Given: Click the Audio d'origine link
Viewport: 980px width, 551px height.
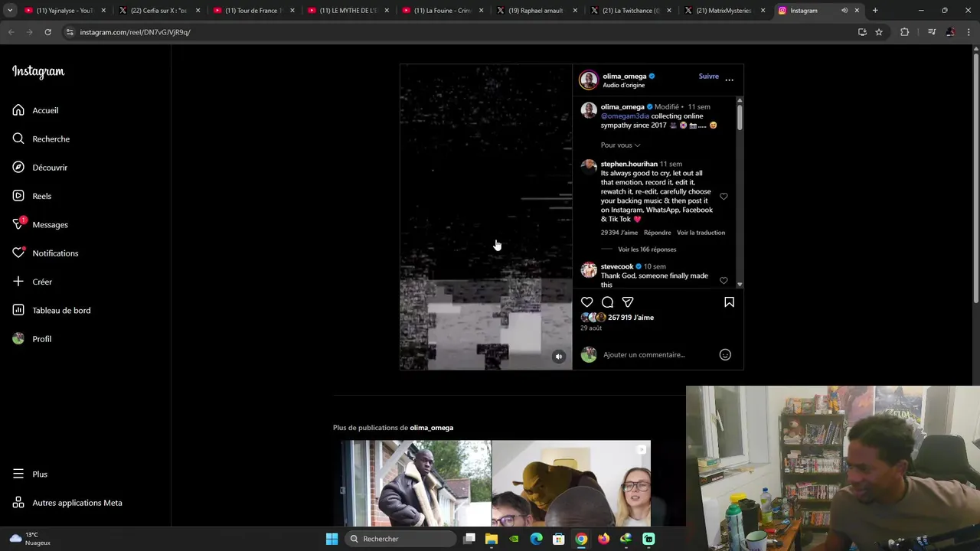Looking at the screenshot, I should click(x=623, y=86).
